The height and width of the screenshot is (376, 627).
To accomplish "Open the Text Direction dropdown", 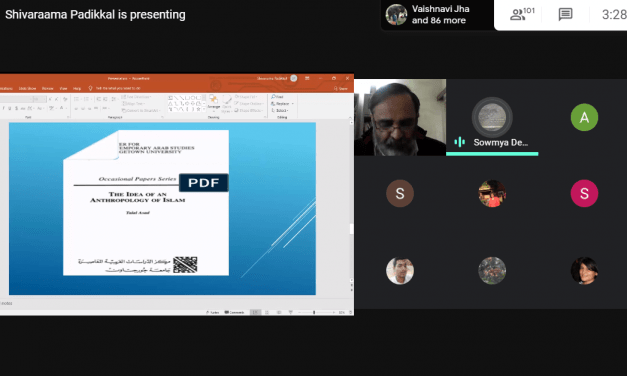I will 136,97.
